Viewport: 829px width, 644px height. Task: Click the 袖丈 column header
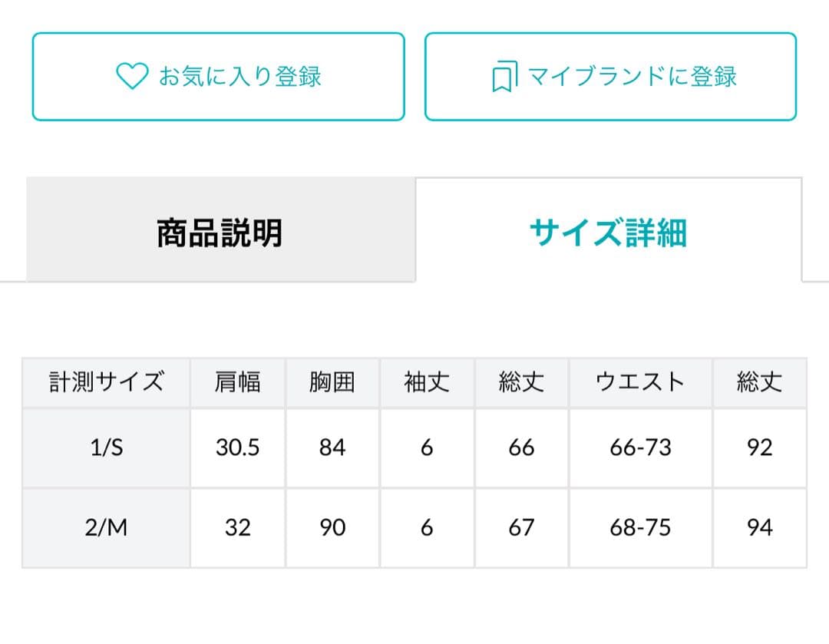tap(427, 382)
